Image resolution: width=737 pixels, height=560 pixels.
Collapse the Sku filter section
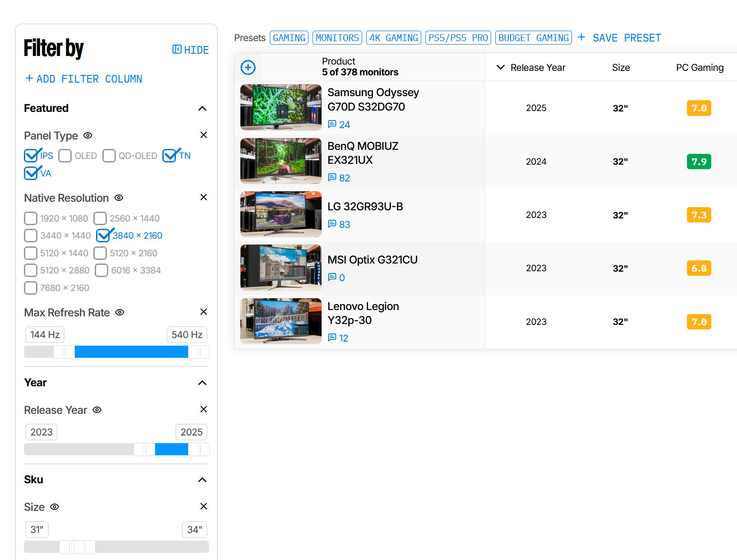coord(203,480)
